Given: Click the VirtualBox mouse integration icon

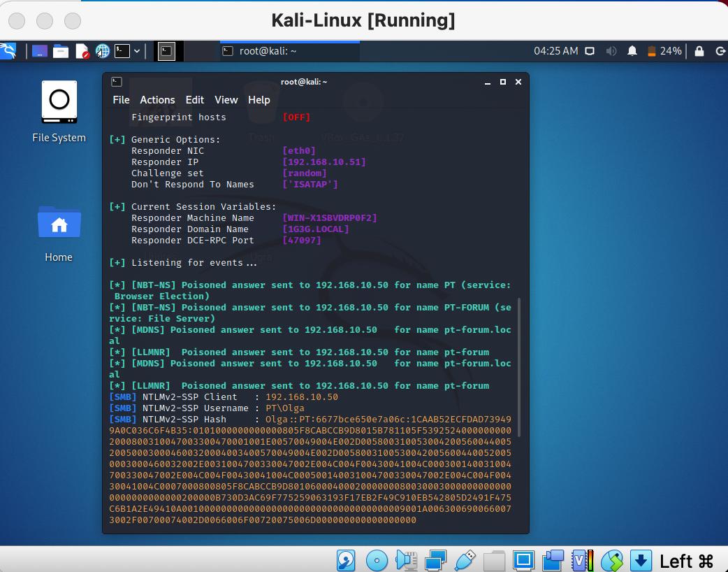Looking at the screenshot, I should coord(612,561).
